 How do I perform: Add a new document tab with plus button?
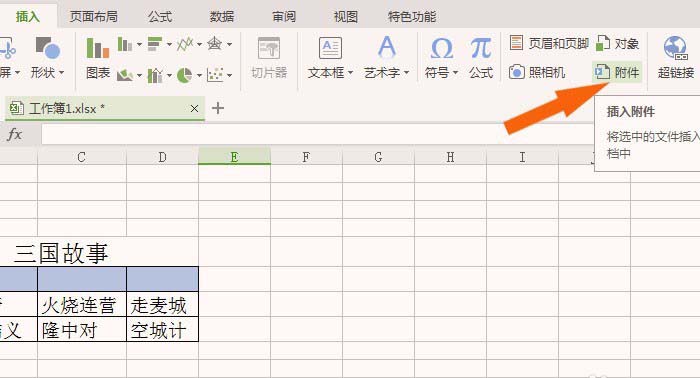218,108
